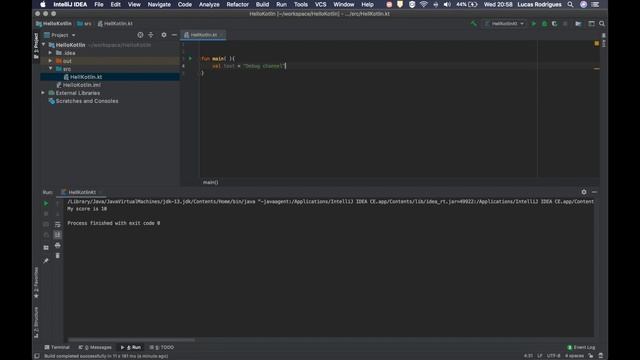Image resolution: width=640 pixels, height=360 pixels.
Task: Click the src breadcrumb in the navigation bar
Action: pyautogui.click(x=85, y=24)
